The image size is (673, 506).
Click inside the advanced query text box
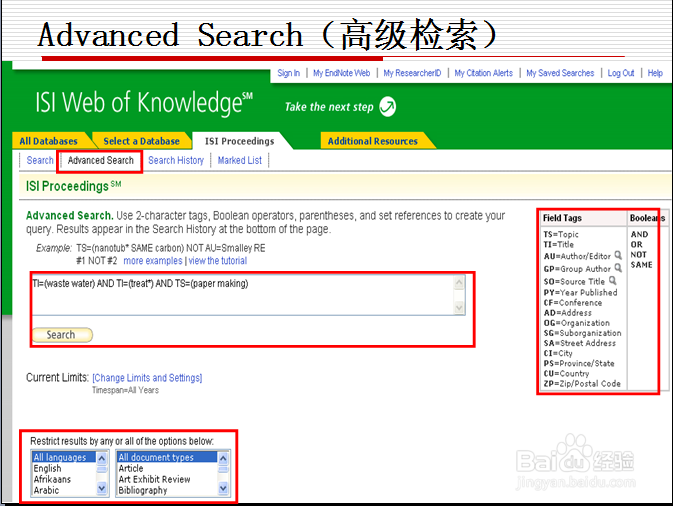[243, 295]
